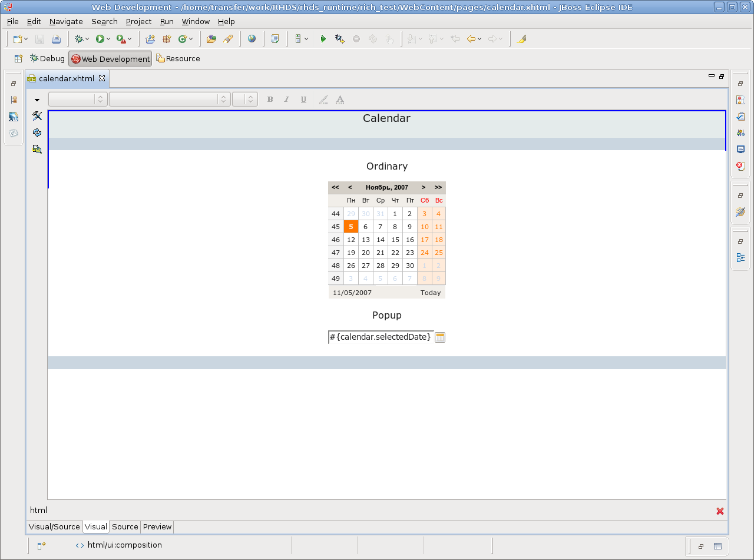The height and width of the screenshot is (560, 754).
Task: Click the page zoom icon under Refresh
Action: pyautogui.click(x=37, y=149)
